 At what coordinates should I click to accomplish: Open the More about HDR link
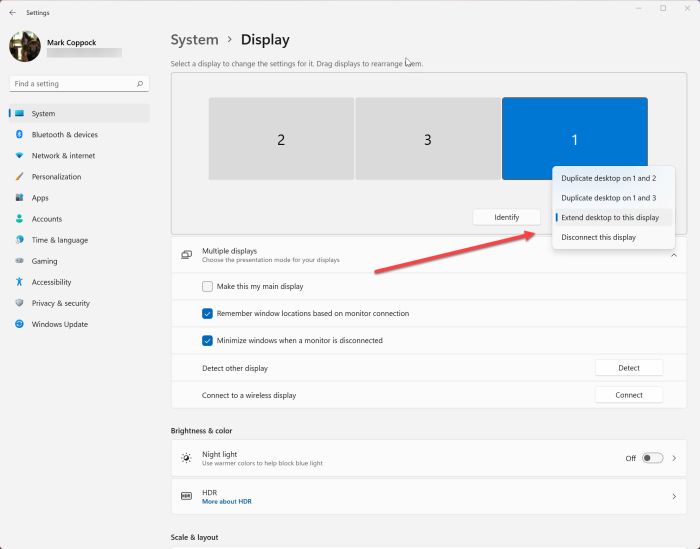click(x=227, y=501)
